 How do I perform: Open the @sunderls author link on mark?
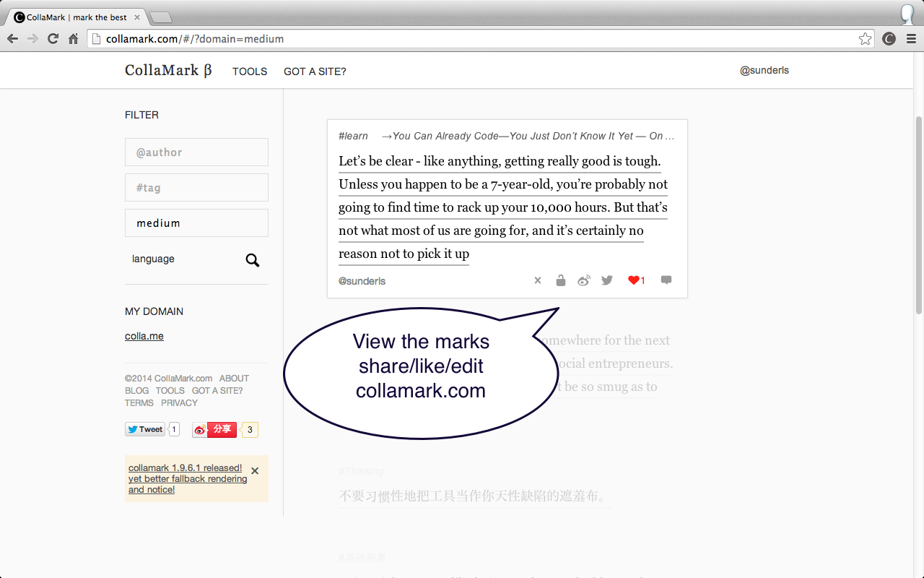click(x=362, y=281)
